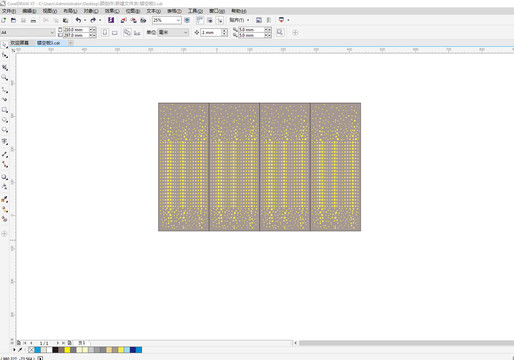This screenshot has width=514, height=360.
Task: Open the Application launcher dropdown arrow
Action: pos(288,20)
